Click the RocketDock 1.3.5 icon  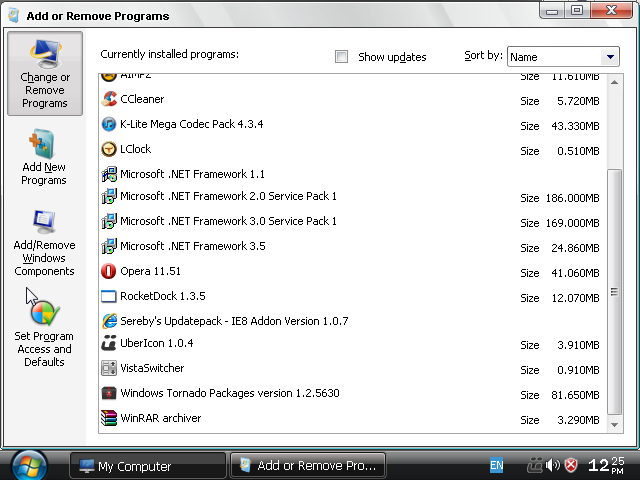[109, 296]
